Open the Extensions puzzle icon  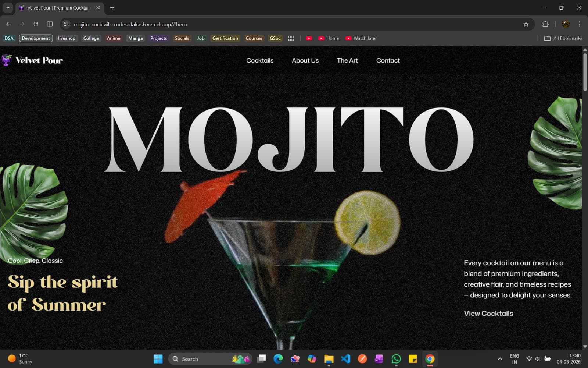click(545, 24)
